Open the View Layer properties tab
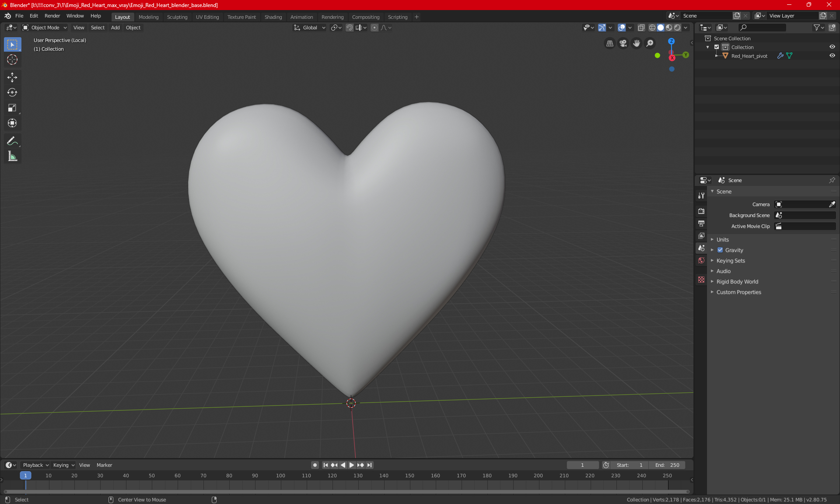 (701, 236)
